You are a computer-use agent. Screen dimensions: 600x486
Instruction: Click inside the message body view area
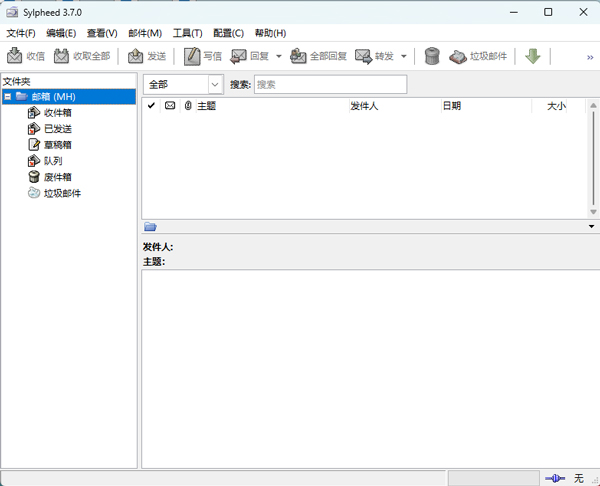coord(370,369)
